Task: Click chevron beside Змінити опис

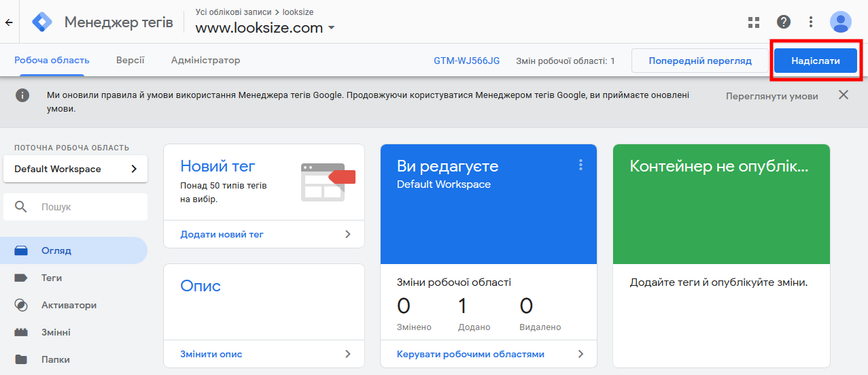Action: (x=348, y=354)
